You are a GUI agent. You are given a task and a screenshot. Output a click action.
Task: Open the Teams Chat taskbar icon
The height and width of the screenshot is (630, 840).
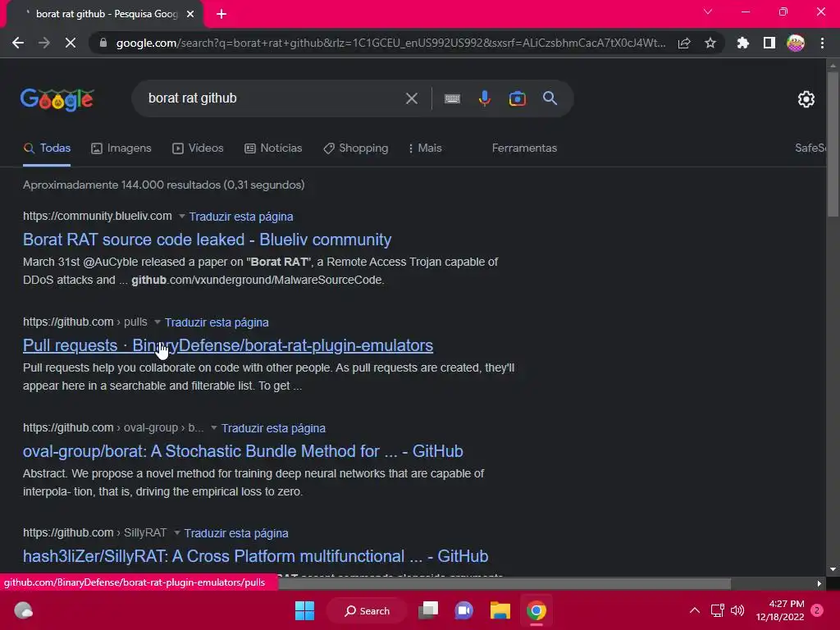[x=464, y=610]
